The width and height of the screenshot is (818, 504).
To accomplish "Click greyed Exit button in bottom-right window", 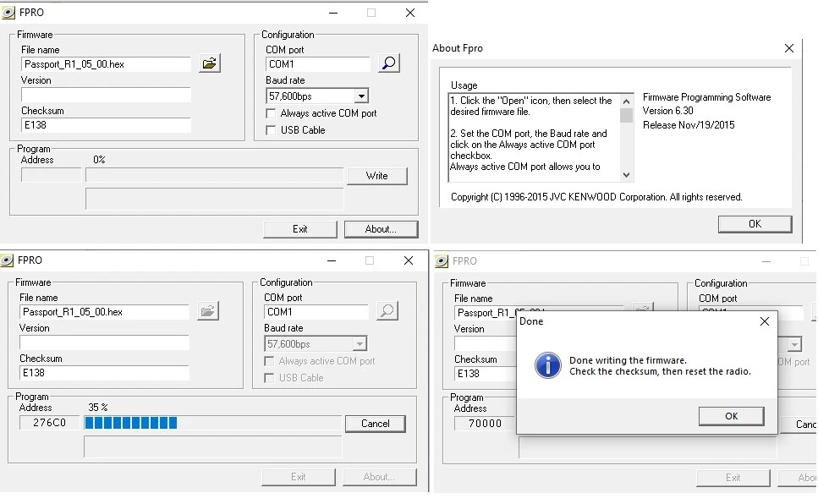I will pyautogui.click(x=733, y=478).
